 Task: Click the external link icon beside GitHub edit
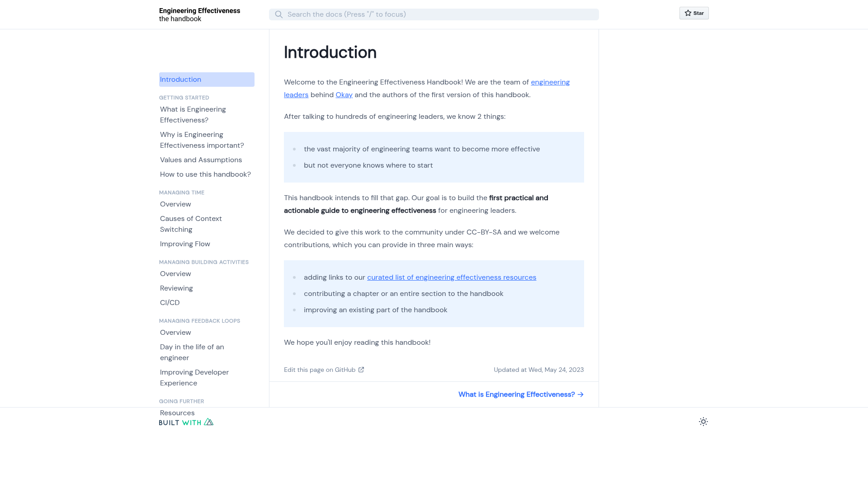pos(361,370)
